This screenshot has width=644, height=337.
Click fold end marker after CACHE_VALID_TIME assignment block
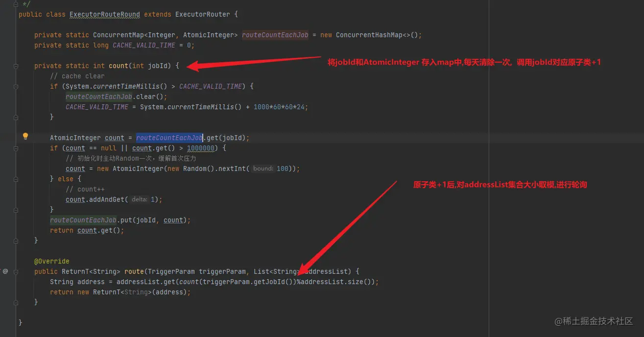[16, 117]
